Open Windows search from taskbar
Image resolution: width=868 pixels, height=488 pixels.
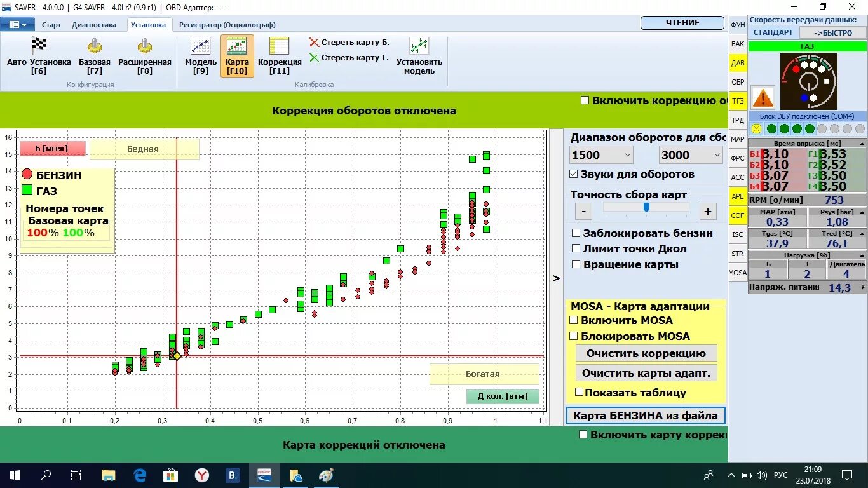click(46, 475)
